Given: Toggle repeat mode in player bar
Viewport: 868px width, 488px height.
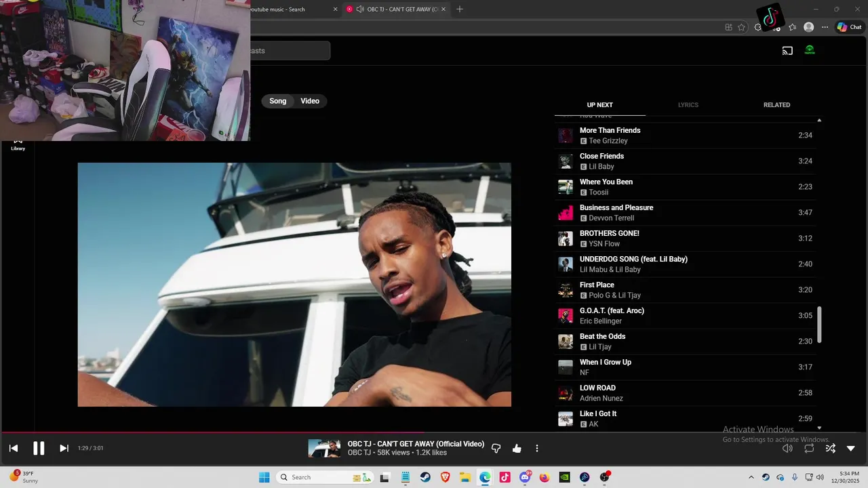Looking at the screenshot, I should tap(809, 448).
